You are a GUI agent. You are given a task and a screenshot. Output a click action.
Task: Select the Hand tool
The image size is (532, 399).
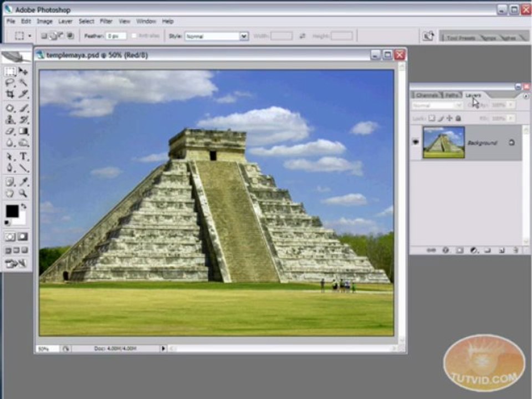(10, 194)
